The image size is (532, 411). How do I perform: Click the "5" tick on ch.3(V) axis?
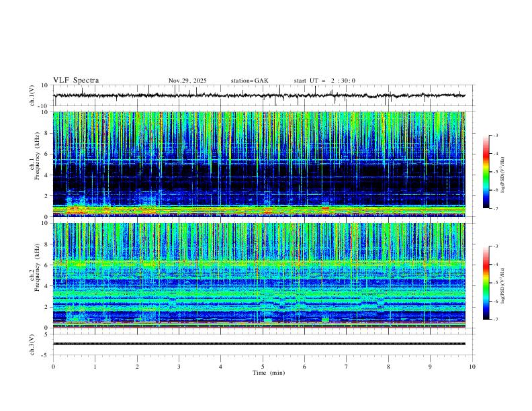point(46,334)
